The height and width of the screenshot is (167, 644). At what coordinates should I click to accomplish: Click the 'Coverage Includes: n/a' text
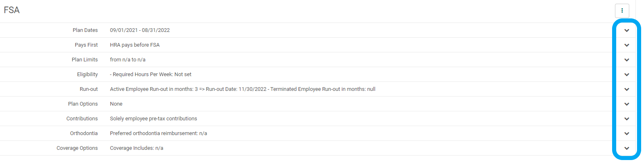click(137, 148)
